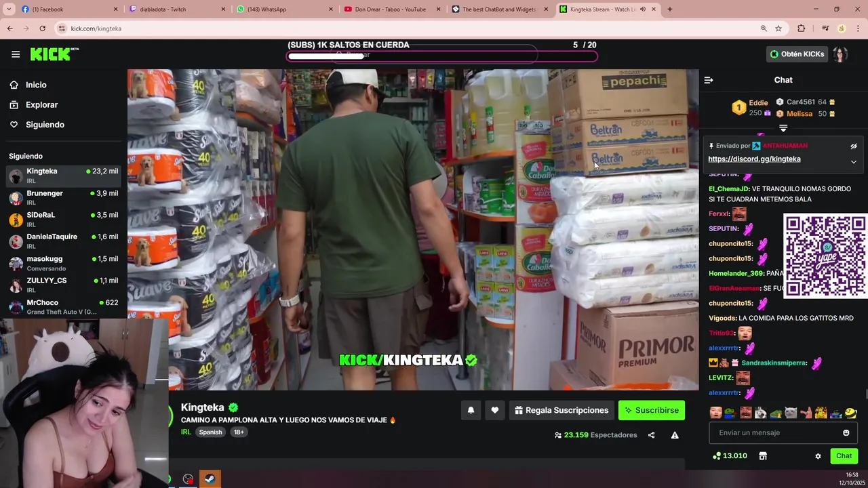Click the Spanish language tag
The height and width of the screenshot is (488, 868).
coord(210,432)
